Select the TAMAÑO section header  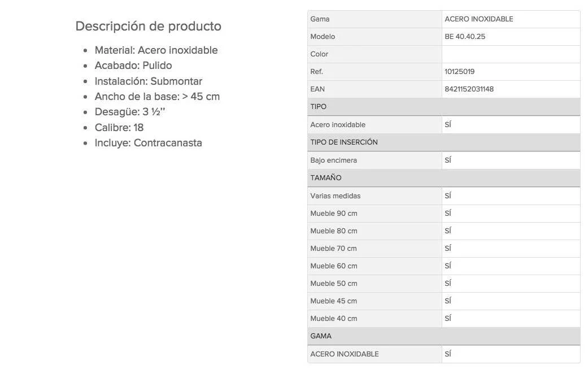pyautogui.click(x=443, y=178)
